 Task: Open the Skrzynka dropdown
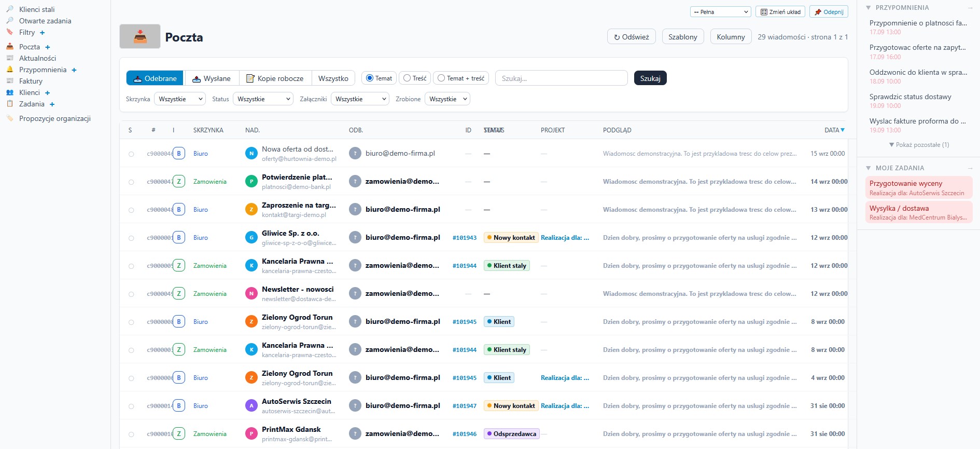(x=180, y=99)
